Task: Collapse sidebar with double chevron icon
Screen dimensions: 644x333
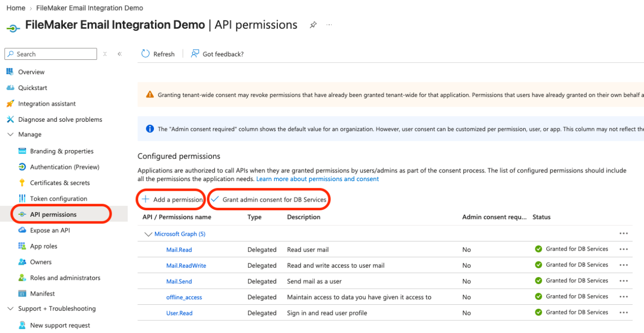Action: click(120, 54)
